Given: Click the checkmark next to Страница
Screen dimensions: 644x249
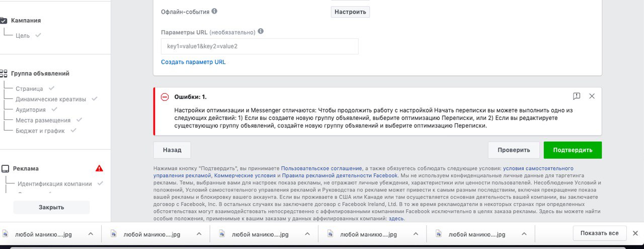Looking at the screenshot, I should pos(51,88).
